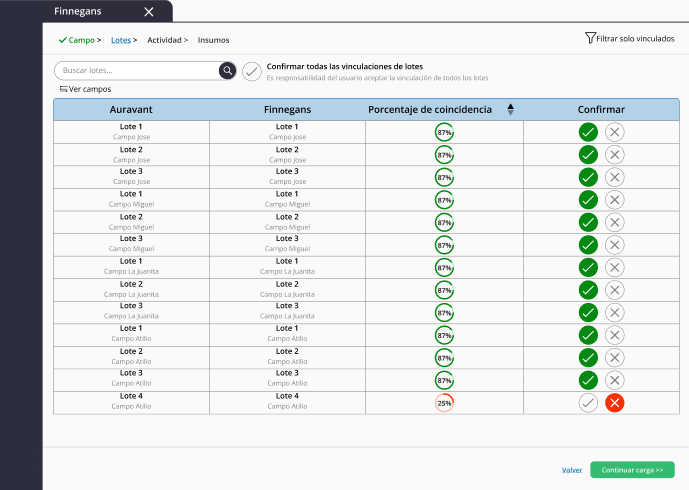The image size is (689, 490).
Task: Confirm Lote 4 Campo Atilio link
Action: click(x=588, y=403)
